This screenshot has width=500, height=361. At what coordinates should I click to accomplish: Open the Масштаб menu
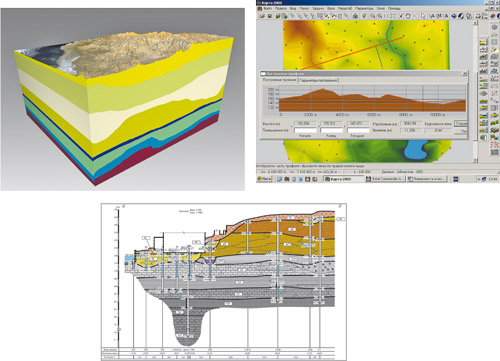345,8
